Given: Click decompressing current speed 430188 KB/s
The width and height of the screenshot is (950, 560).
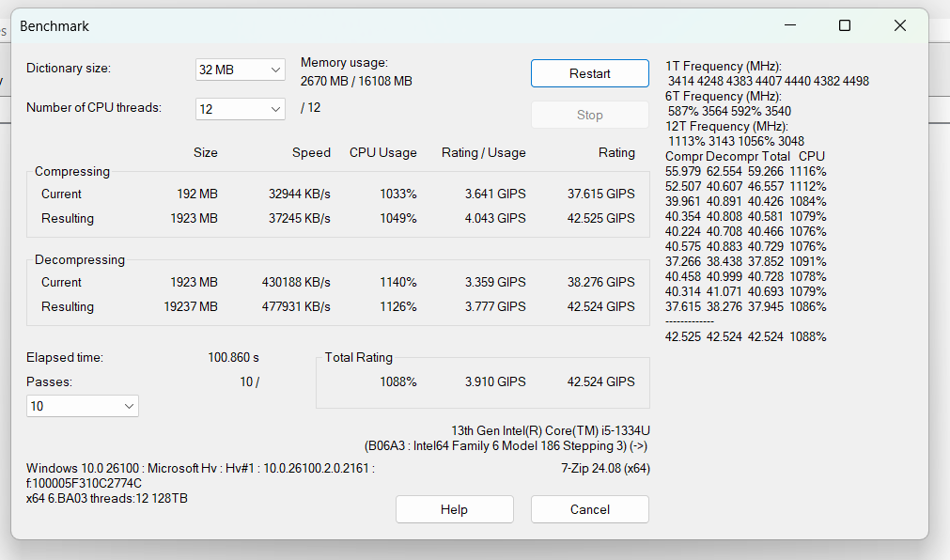Looking at the screenshot, I should pos(296,283).
